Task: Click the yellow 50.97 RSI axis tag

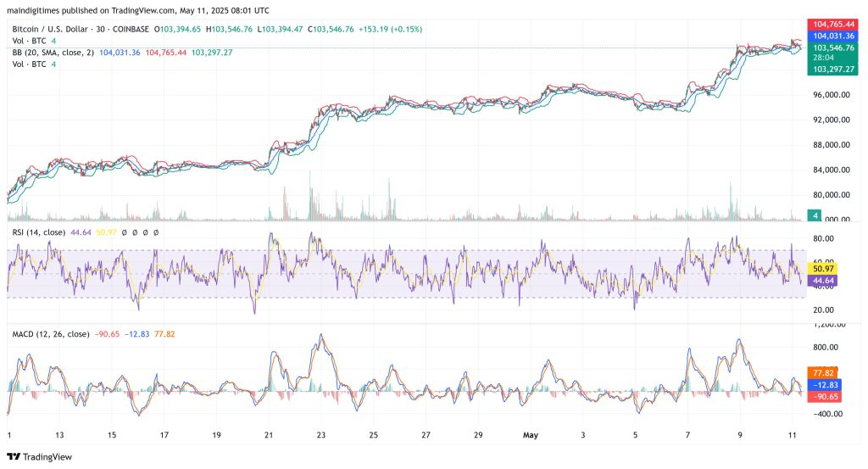Action: [x=825, y=267]
